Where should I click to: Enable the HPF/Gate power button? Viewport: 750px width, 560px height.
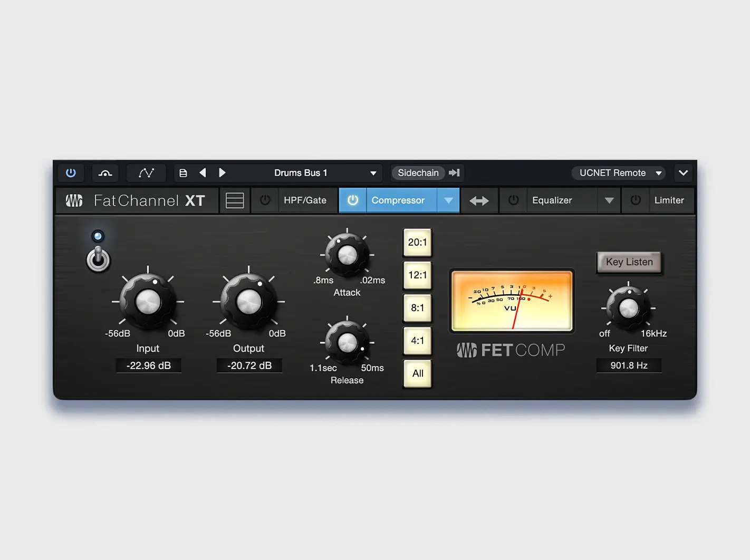[x=265, y=200]
